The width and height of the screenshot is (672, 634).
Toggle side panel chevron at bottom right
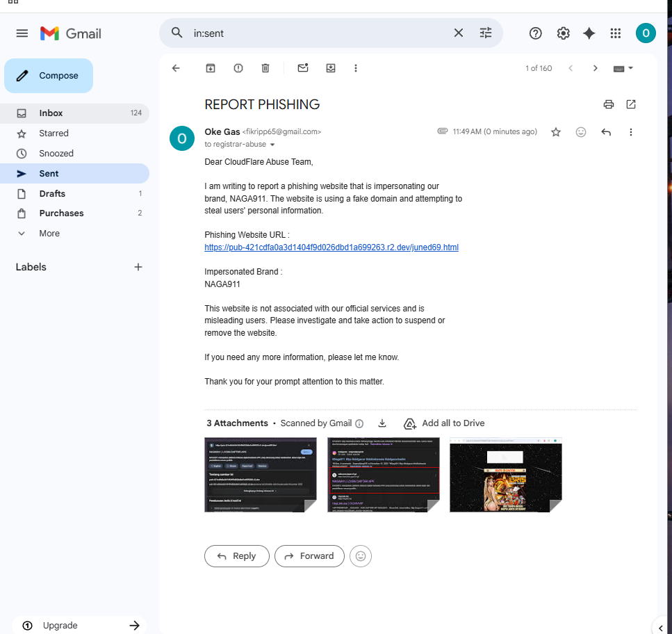tap(660, 628)
